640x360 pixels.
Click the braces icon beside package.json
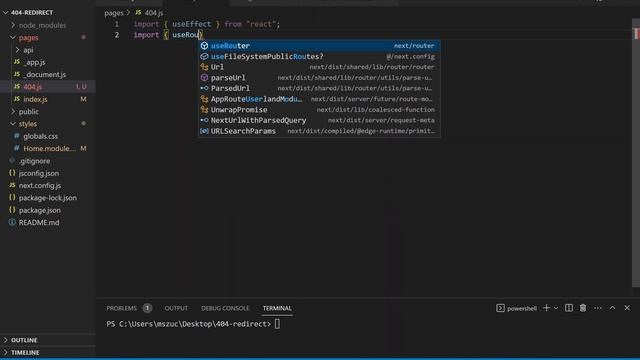click(12, 210)
